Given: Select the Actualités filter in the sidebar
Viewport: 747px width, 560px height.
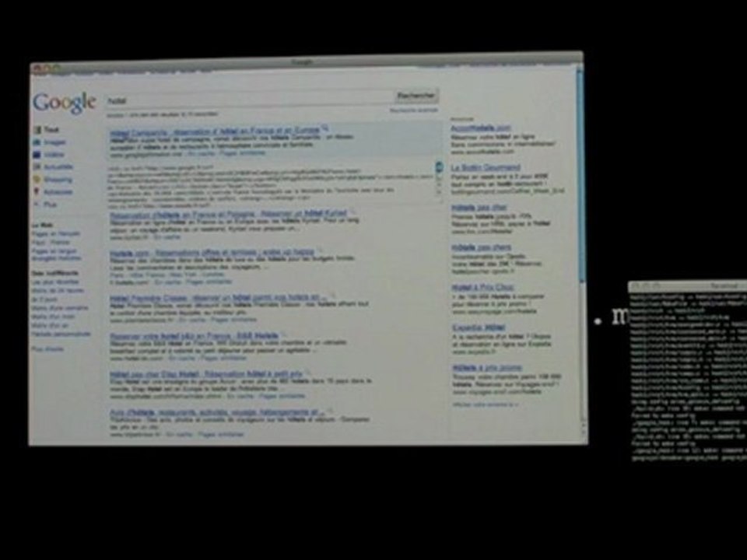Looking at the screenshot, I should [53, 166].
